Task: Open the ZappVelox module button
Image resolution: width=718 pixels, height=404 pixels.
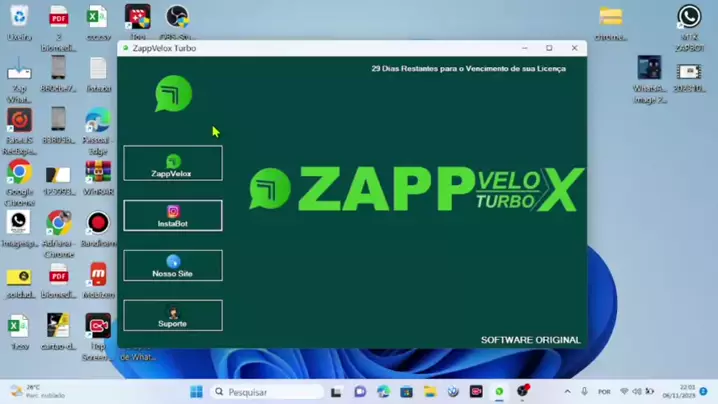Action: coord(173,163)
